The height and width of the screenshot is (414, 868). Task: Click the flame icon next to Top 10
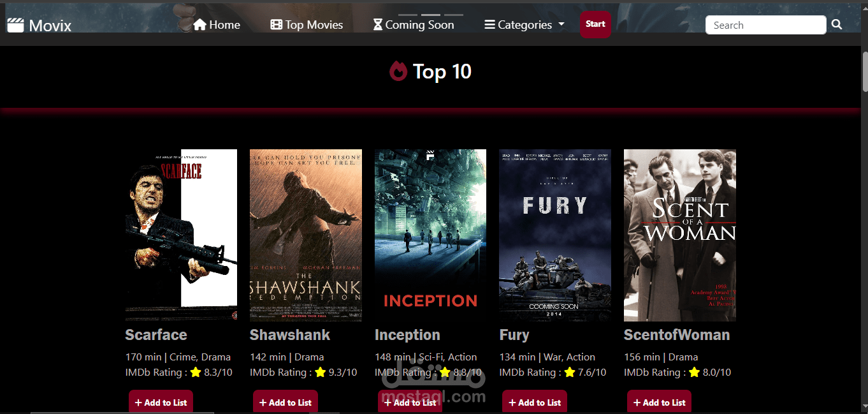398,71
